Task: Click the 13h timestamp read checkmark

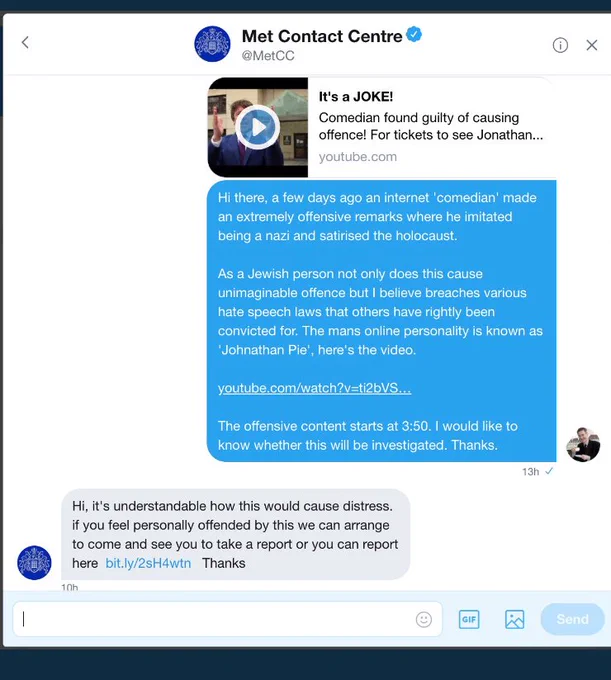Action: click(549, 471)
